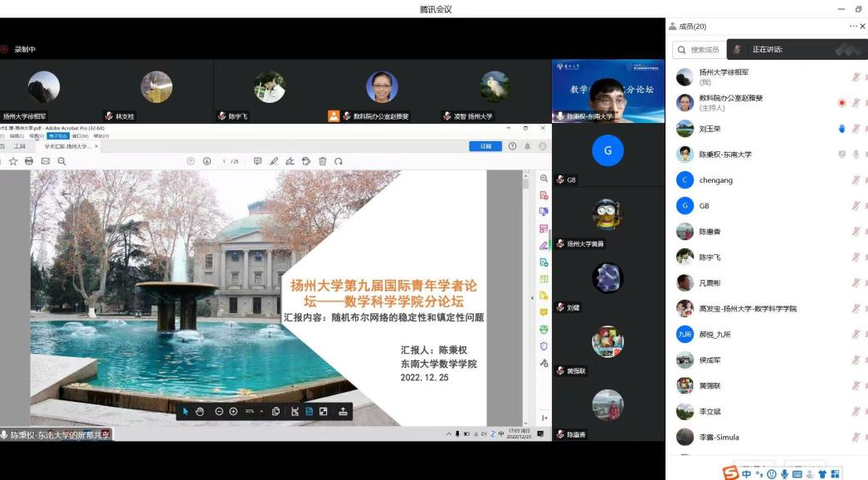Click the blue 订阅 subscribe button
This screenshot has height=480, width=868.
coord(485,146)
